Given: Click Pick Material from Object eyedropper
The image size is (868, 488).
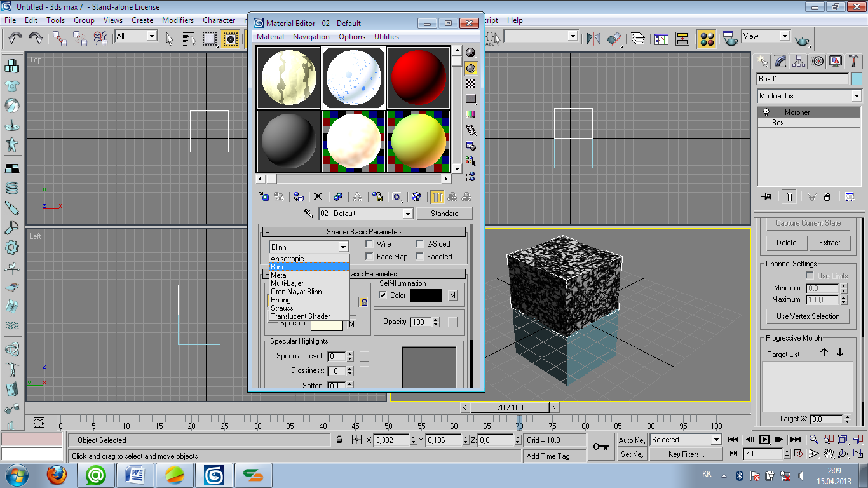Looking at the screenshot, I should [309, 213].
